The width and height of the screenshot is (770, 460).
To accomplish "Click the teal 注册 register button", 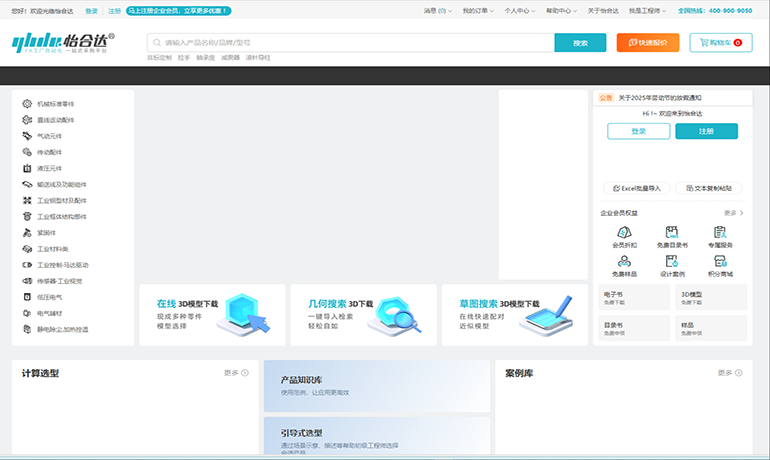I will 706,131.
